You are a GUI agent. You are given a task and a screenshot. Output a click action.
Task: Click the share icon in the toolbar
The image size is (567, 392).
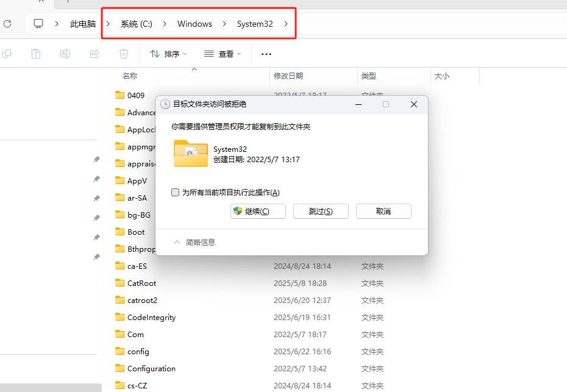pyautogui.click(x=94, y=54)
